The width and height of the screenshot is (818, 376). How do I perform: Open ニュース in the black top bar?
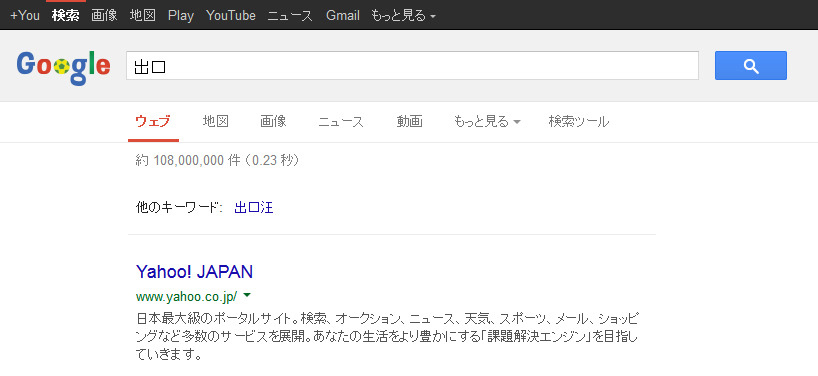[290, 16]
